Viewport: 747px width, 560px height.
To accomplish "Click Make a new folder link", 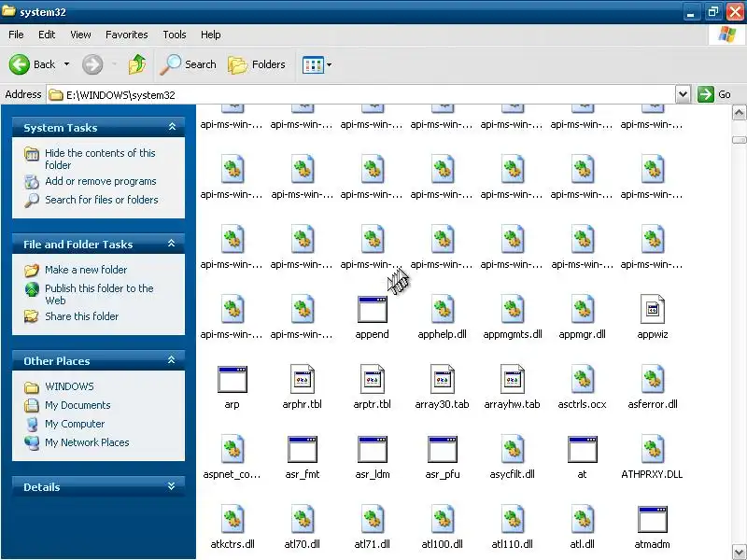I will [86, 270].
